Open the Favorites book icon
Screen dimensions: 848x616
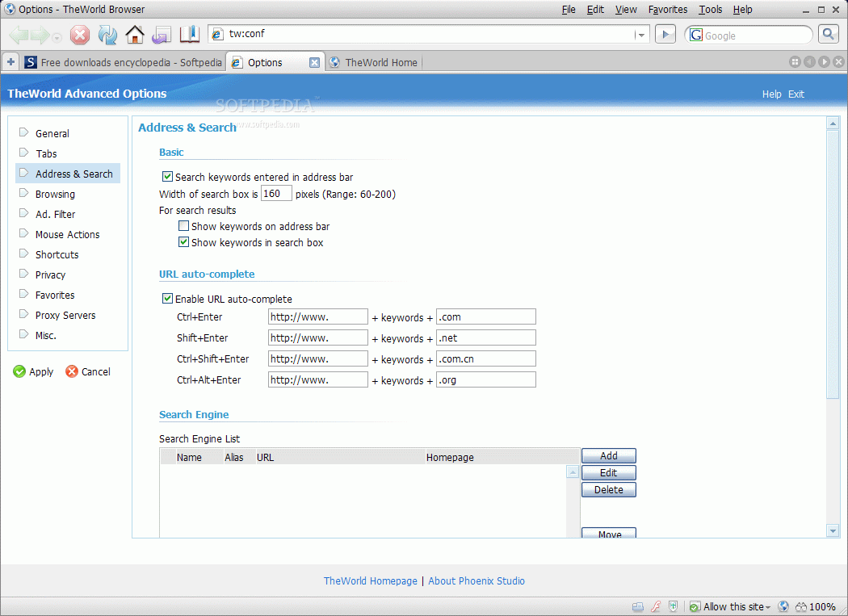click(x=189, y=35)
